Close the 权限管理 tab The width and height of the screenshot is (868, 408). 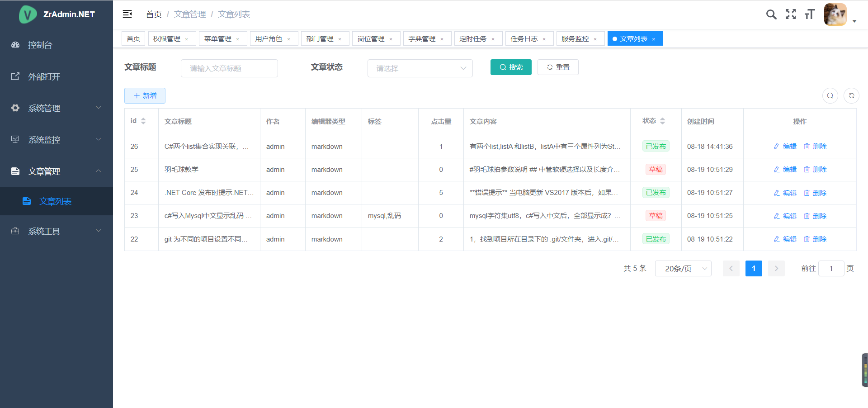[x=186, y=39]
